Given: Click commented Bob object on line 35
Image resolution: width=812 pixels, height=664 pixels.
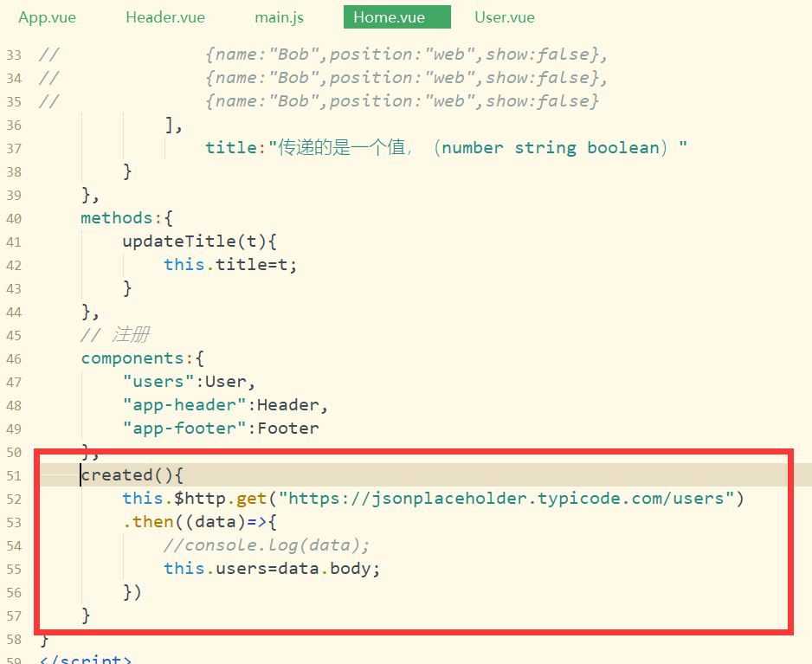Looking at the screenshot, I should pyautogui.click(x=402, y=101).
